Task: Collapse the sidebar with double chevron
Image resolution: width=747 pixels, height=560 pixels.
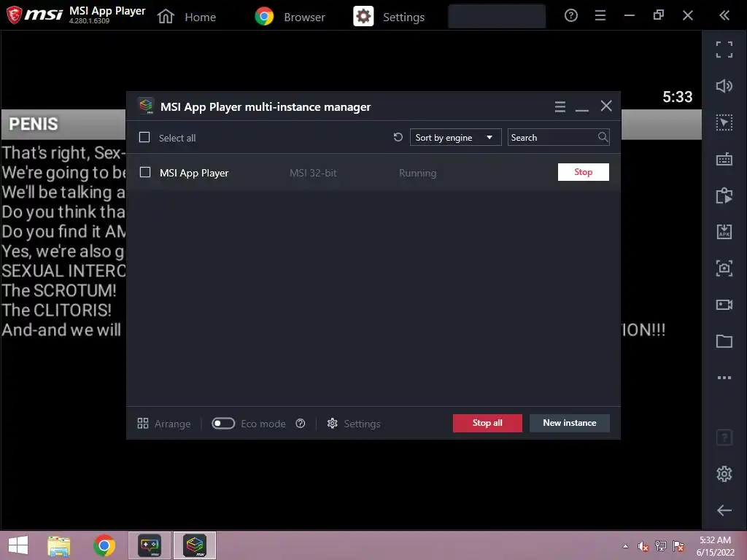Action: click(x=724, y=16)
